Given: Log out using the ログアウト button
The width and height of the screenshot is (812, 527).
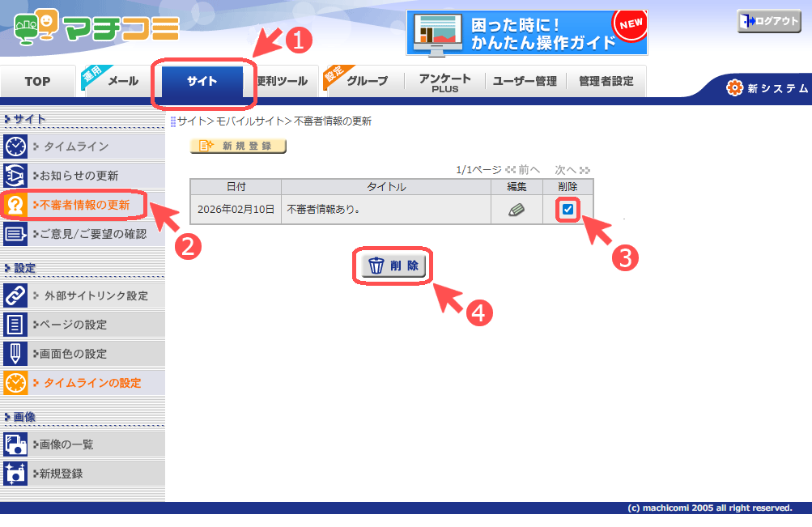Looking at the screenshot, I should pos(769,22).
